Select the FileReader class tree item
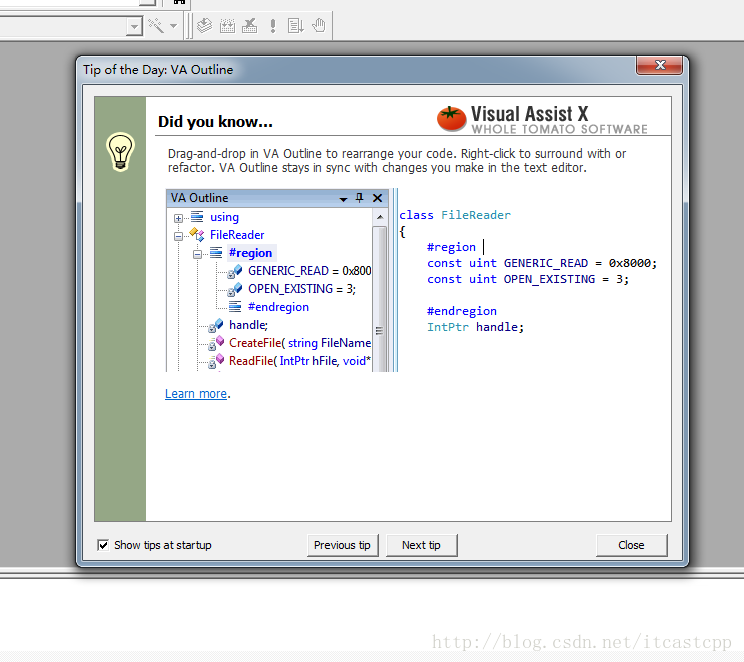This screenshot has width=744, height=662. 237,235
